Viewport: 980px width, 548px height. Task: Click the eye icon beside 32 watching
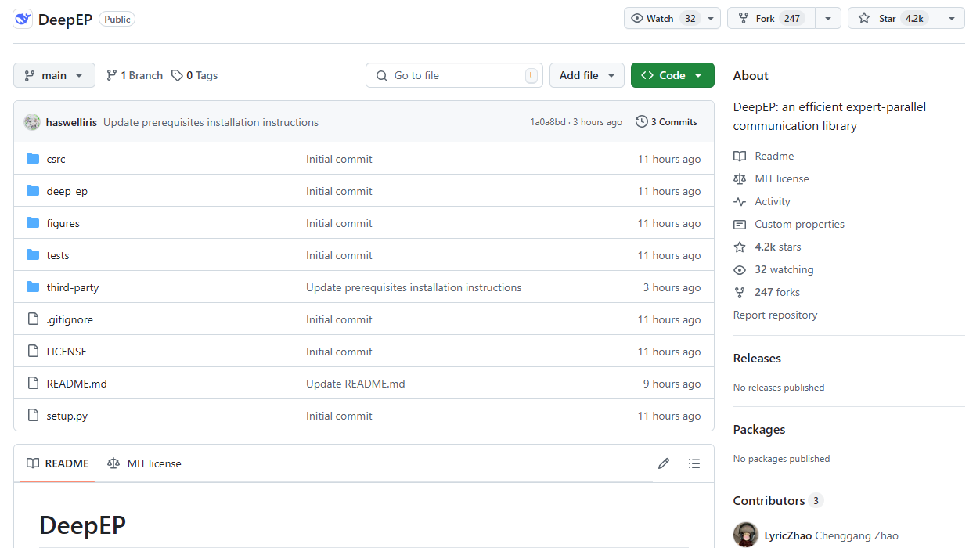[x=740, y=269]
